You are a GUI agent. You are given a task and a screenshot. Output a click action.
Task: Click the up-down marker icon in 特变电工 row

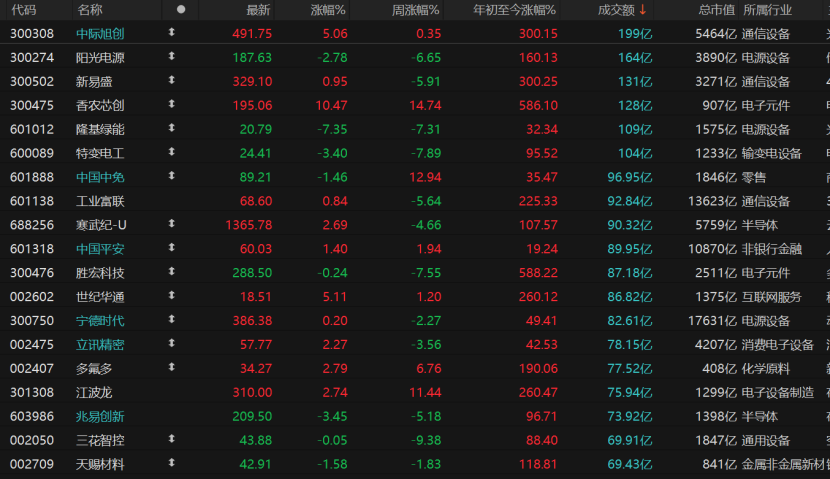pyautogui.click(x=172, y=152)
